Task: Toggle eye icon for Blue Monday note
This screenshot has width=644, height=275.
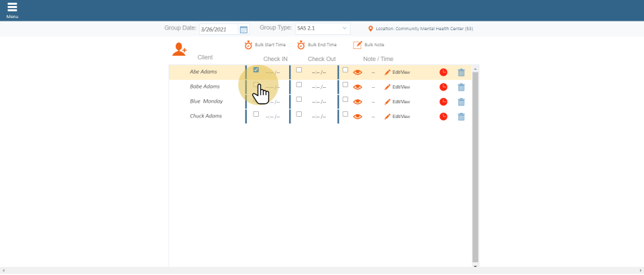Action: [x=358, y=102]
